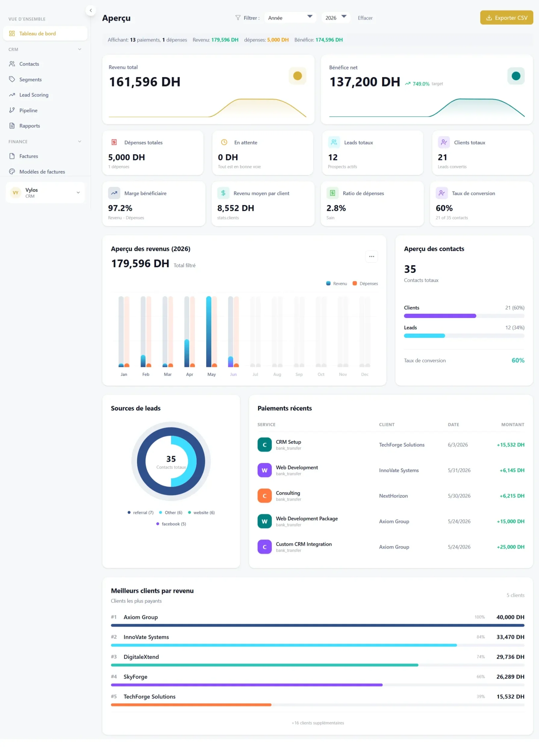
Task: Click the Leads progress bar
Action: coord(464,336)
